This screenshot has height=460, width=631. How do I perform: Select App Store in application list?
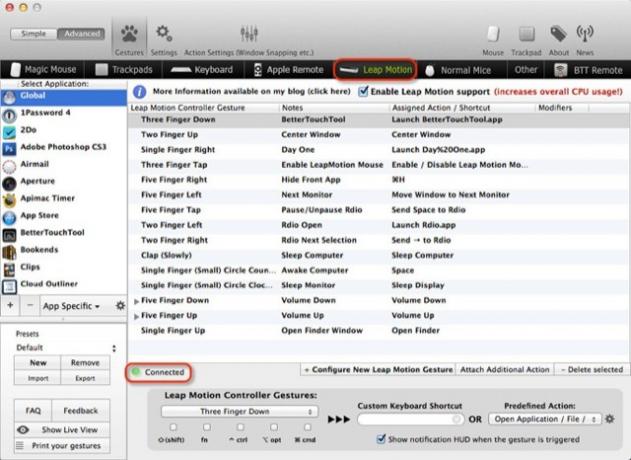(x=64, y=216)
